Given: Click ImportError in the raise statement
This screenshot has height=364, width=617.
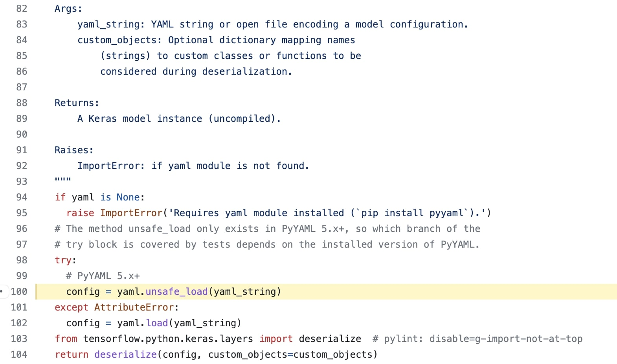Looking at the screenshot, I should coord(131,213).
